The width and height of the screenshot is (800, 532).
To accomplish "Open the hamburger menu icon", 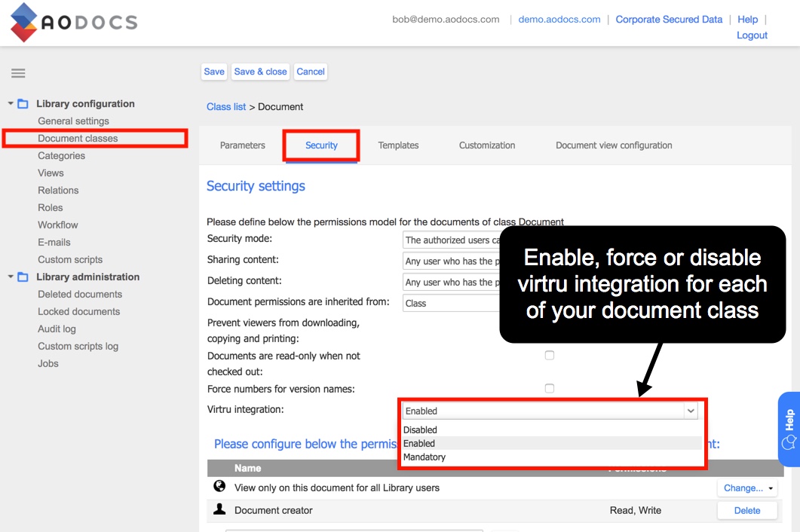I will (18, 73).
